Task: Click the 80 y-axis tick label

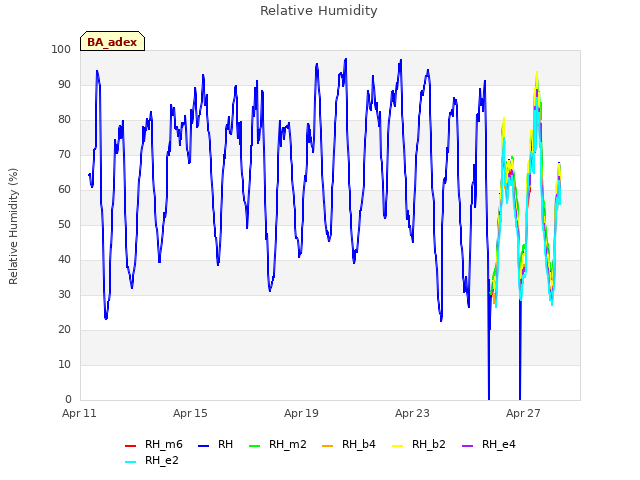Action: point(64,120)
